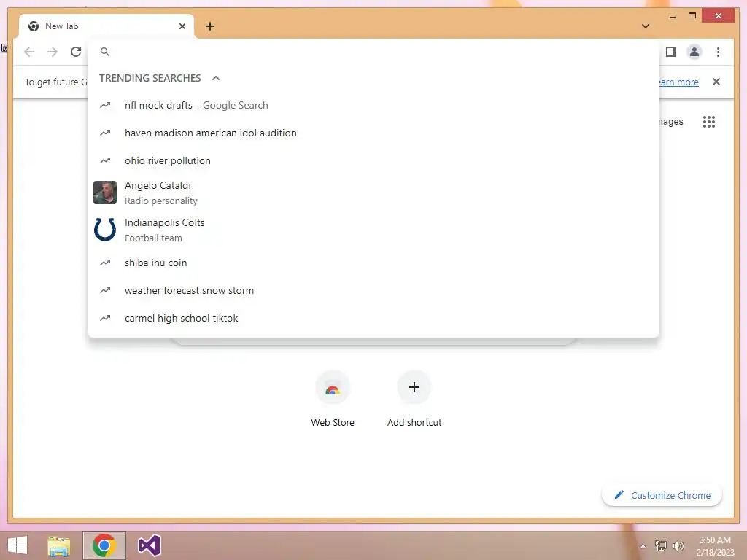Close the New Tab tab
747x560 pixels.
182,26
